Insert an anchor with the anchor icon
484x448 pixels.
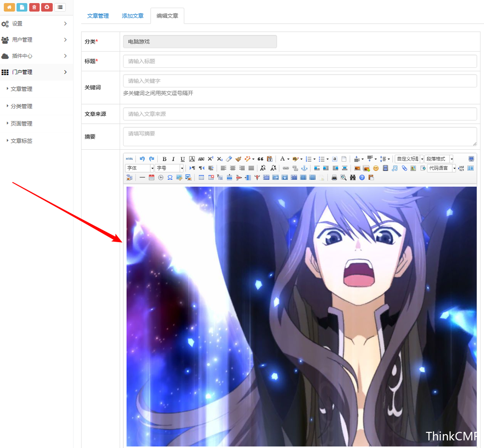304,168
